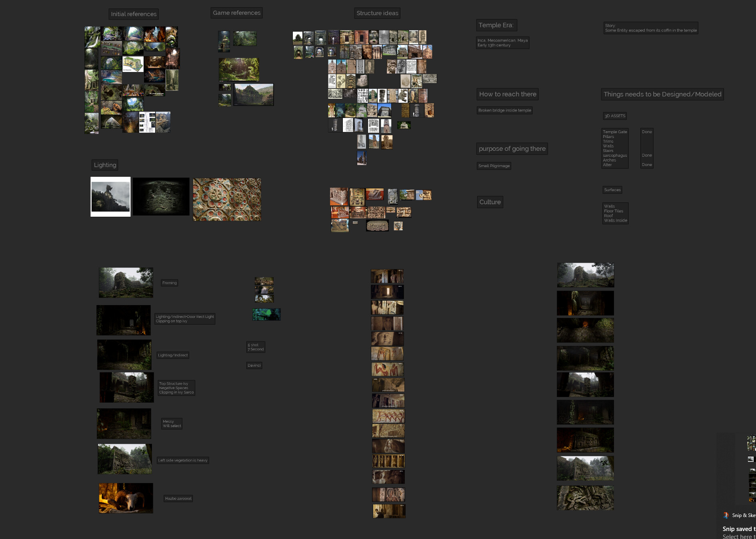The width and height of the screenshot is (756, 539).
Task: Click the render beside "Messy Will select" note
Action: point(124,424)
